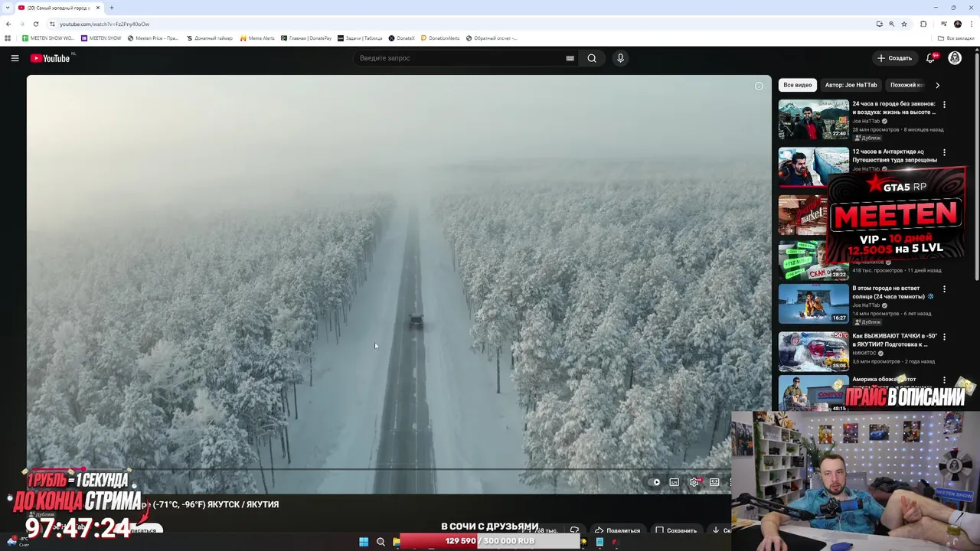Start voice search with microphone
This screenshot has height=551, width=980.
[x=620, y=58]
